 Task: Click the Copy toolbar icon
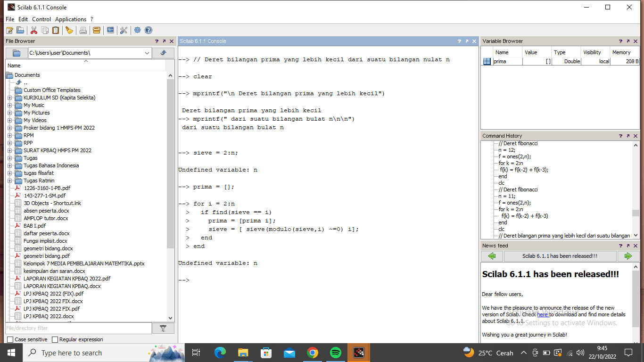click(45, 30)
